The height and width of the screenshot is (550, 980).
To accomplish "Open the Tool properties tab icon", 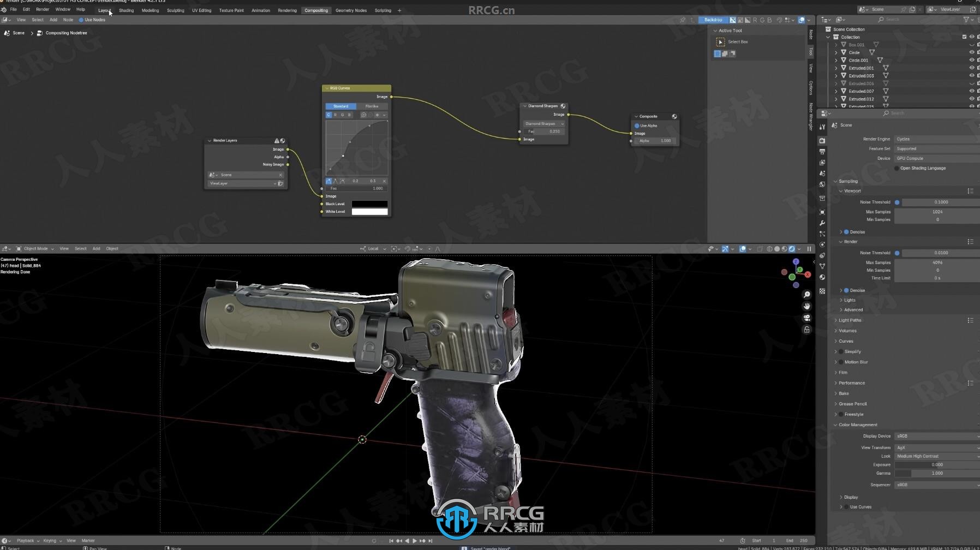I will pos(822,127).
